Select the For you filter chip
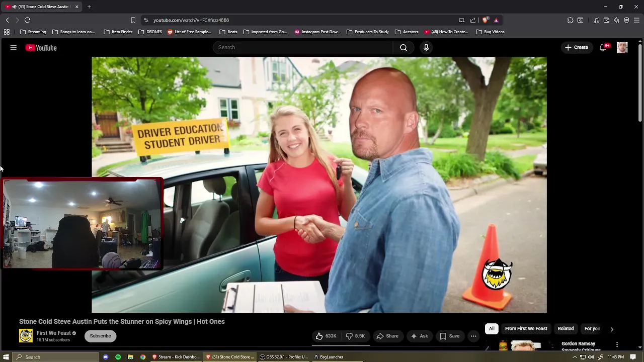The width and height of the screenshot is (644, 362). [592, 329]
